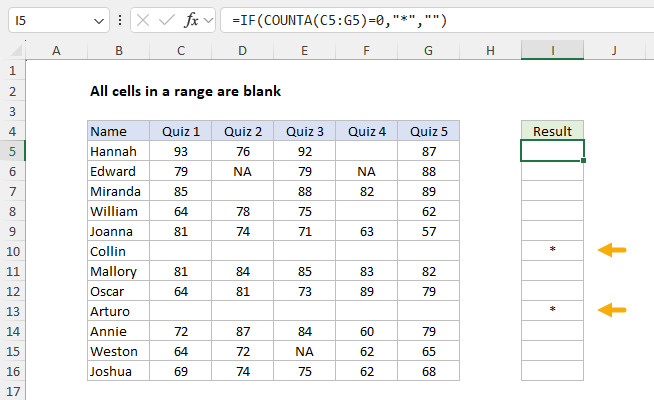Click the 'Quiz 1' header cell
Viewport: 654px width, 400px height.
coord(181,131)
